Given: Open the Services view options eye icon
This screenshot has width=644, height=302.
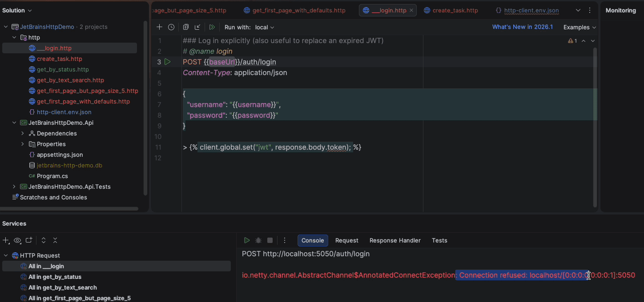Looking at the screenshot, I should [x=17, y=240].
